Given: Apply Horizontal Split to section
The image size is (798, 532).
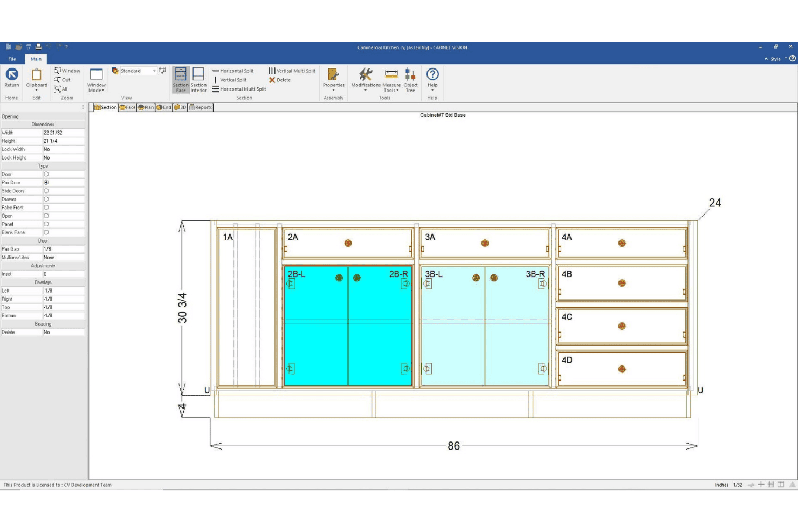Looking at the screenshot, I should [233, 71].
